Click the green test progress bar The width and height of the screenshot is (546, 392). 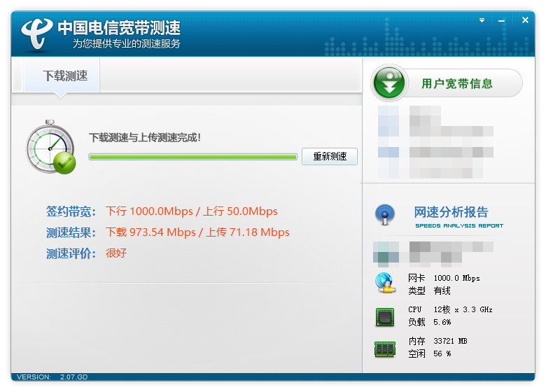pos(193,157)
